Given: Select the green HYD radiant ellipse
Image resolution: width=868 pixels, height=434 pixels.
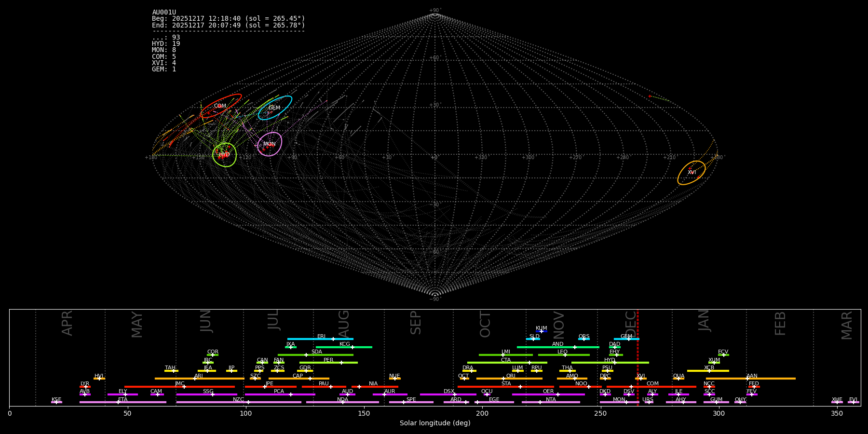Looking at the screenshot, I should point(224,155).
